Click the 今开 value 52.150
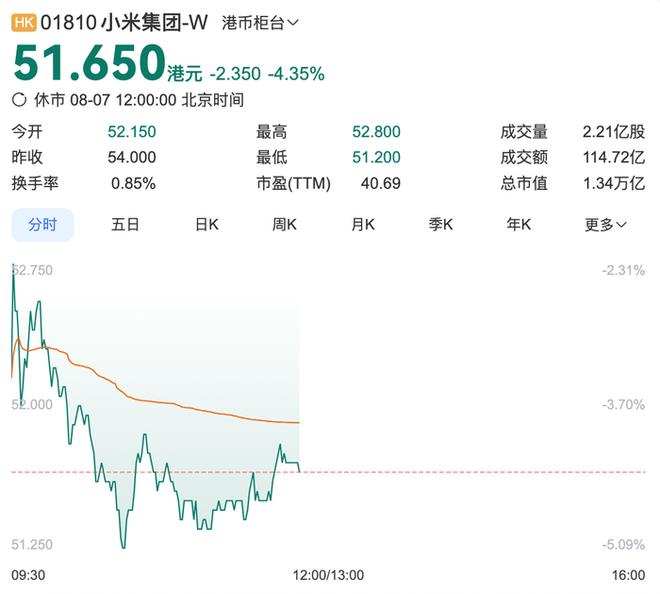660x594 pixels. (131, 131)
